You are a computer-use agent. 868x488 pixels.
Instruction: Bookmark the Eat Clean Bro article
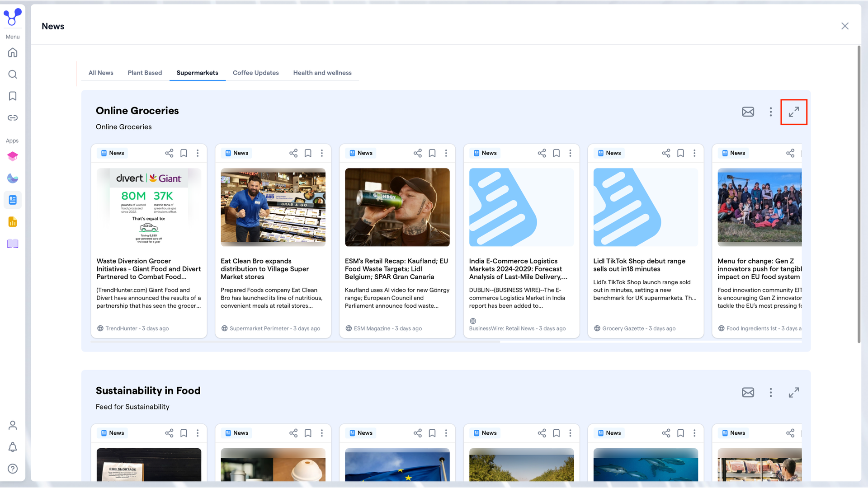308,153
